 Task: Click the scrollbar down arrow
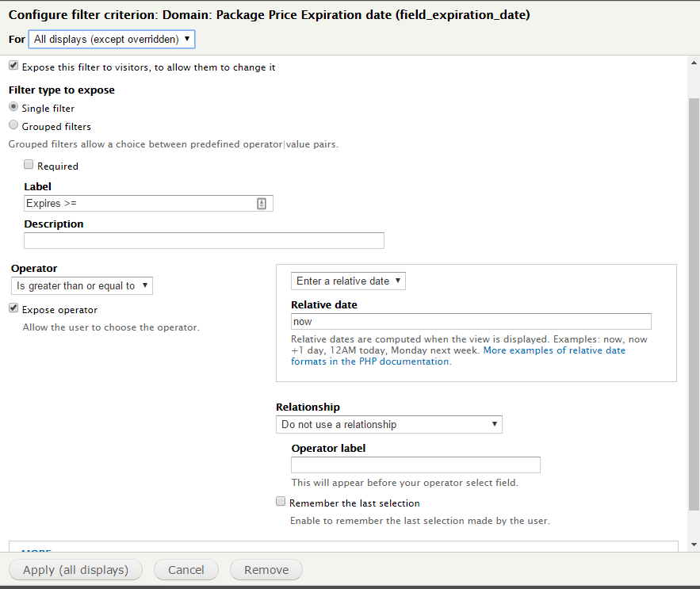[694, 545]
